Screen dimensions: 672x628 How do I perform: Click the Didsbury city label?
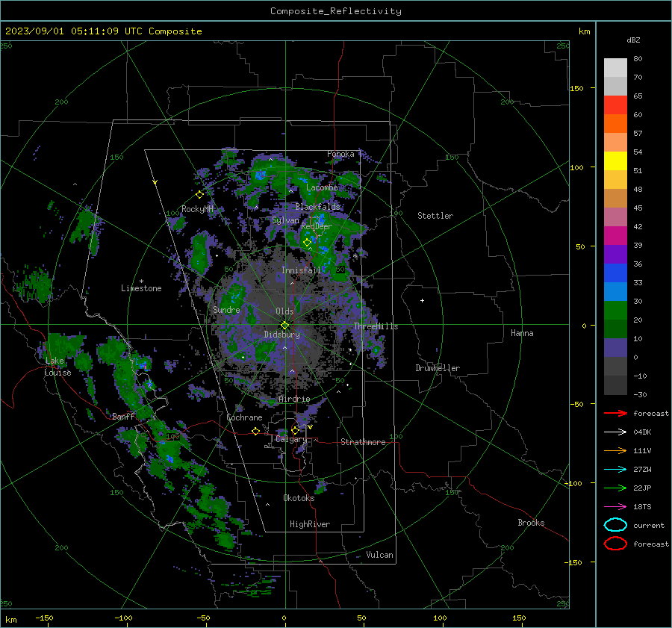tap(281, 335)
